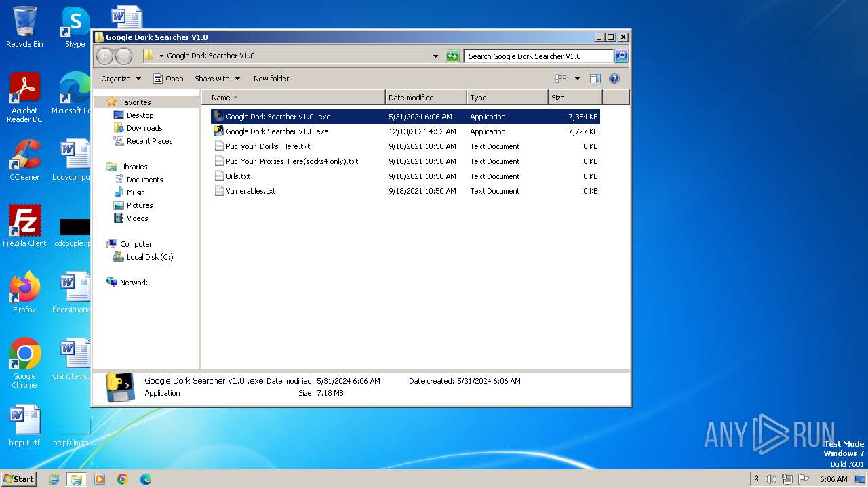Select Urls.txt file
Viewport: 868px width, 488px height.
click(x=406, y=176)
